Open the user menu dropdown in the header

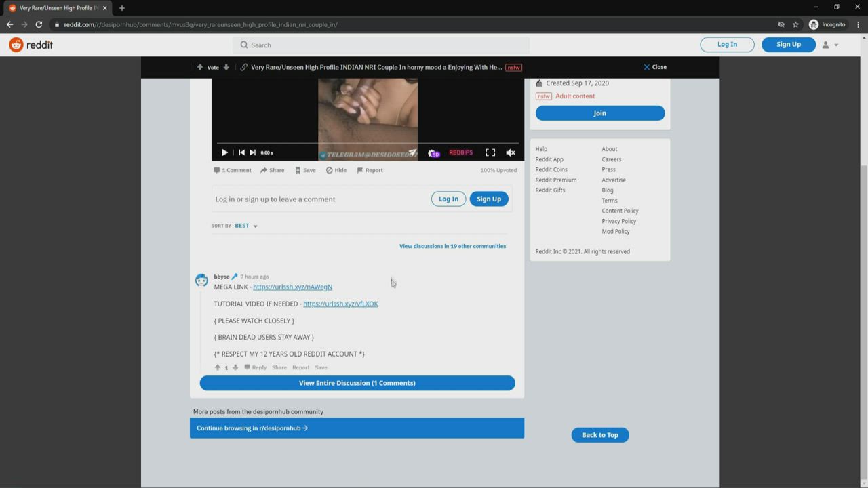[x=830, y=45]
